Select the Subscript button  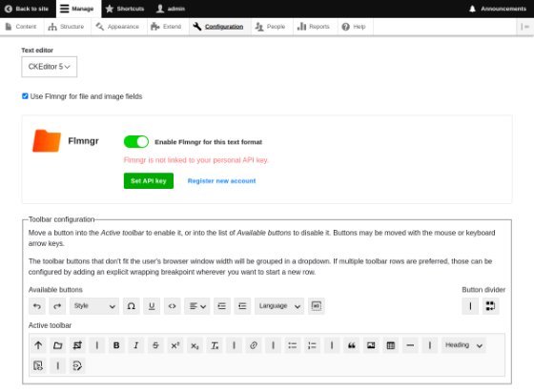195,345
